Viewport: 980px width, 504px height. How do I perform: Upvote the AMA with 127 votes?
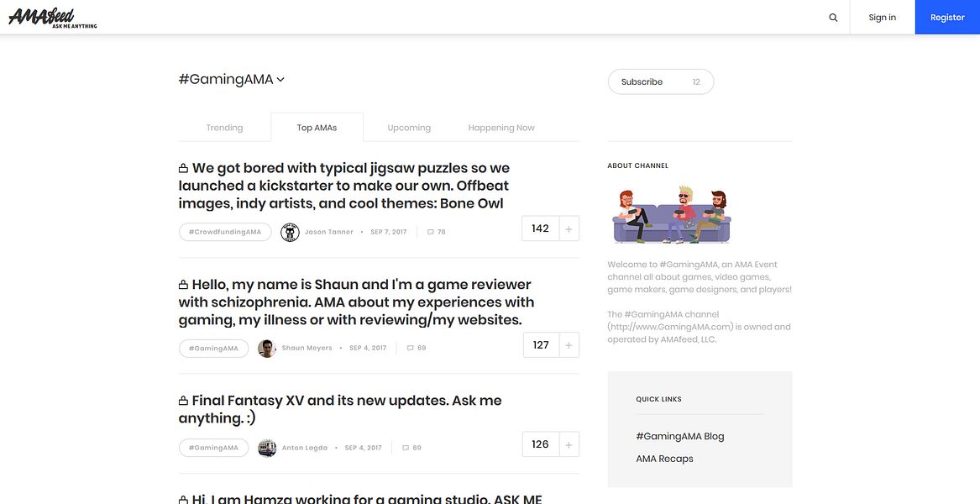coord(569,345)
